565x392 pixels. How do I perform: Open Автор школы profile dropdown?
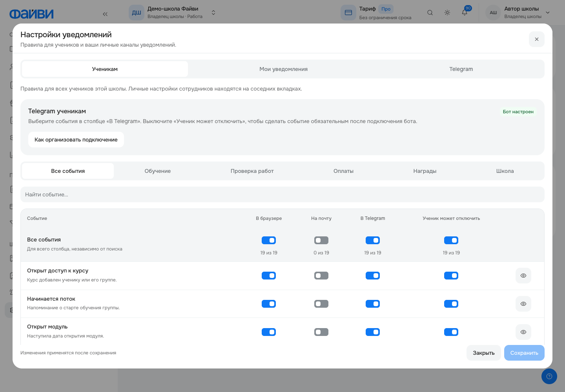point(548,13)
